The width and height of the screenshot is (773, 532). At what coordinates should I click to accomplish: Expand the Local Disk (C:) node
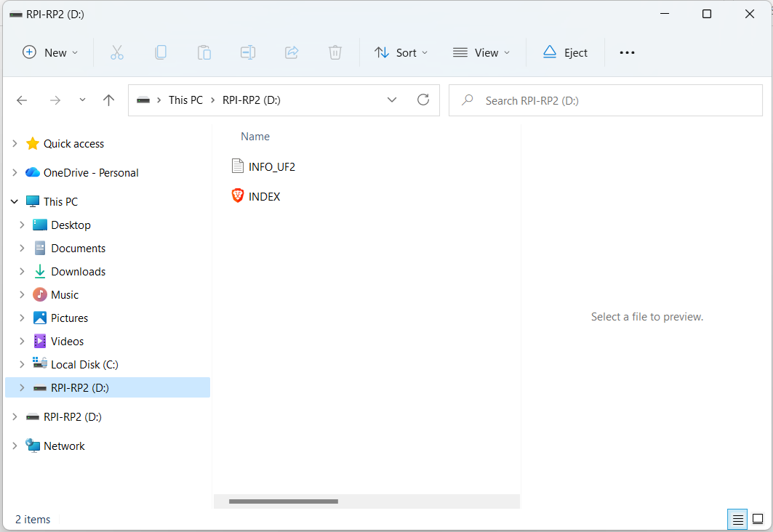click(x=22, y=365)
